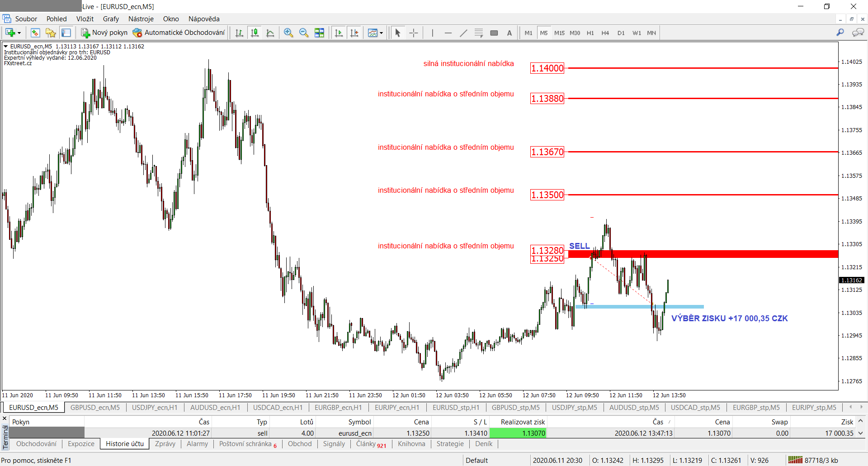Zoom in on the chart

(288, 33)
